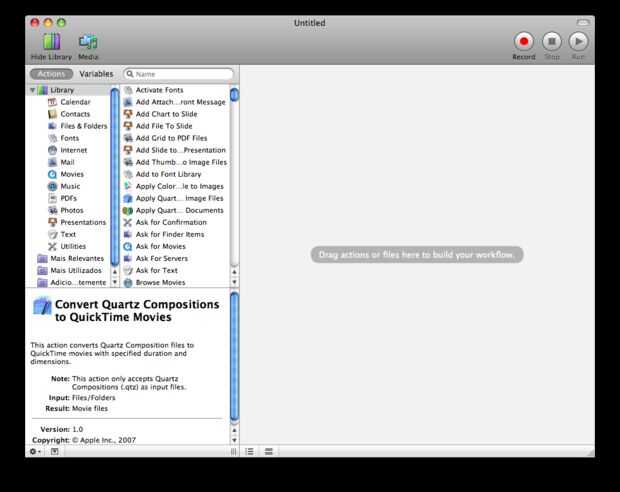Select the PDFs category icon
620x492 pixels.
coord(52,199)
